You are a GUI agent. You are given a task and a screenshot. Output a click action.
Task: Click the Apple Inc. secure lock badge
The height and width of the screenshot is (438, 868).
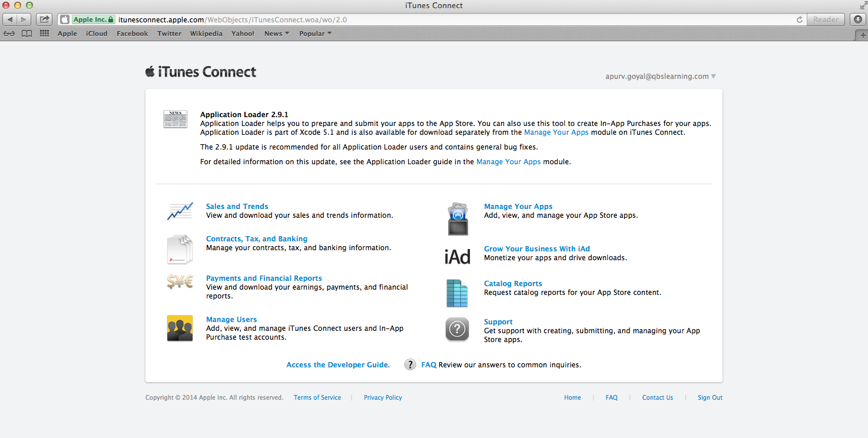[x=93, y=19]
